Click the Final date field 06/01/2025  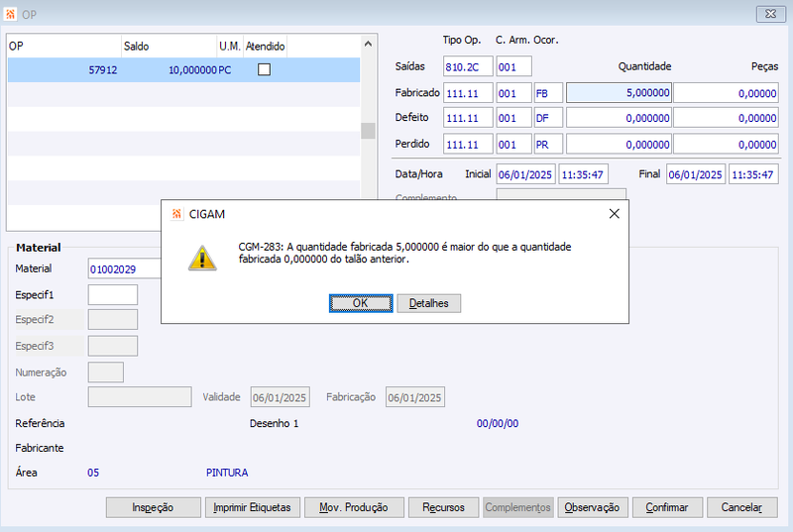point(696,174)
